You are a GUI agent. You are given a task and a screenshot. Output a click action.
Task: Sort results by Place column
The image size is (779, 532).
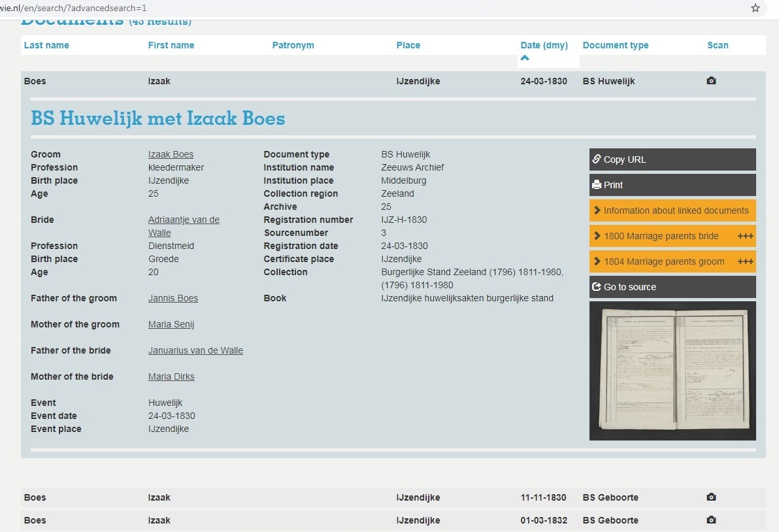click(408, 45)
